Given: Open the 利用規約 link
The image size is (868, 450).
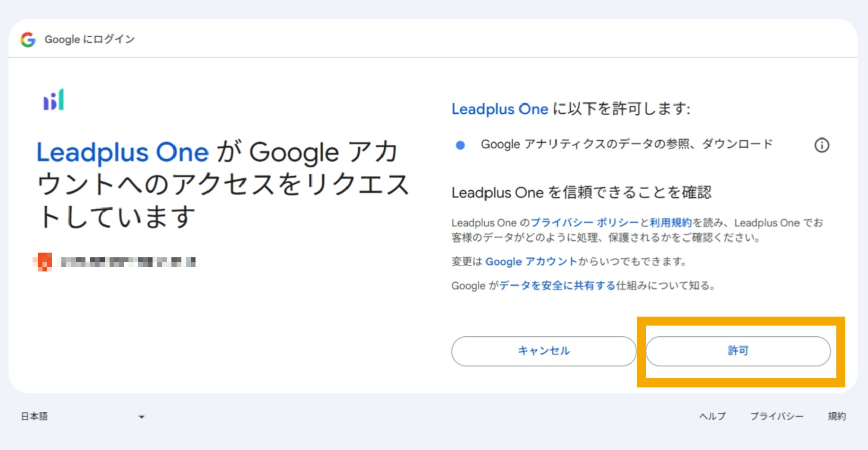Looking at the screenshot, I should 670,223.
